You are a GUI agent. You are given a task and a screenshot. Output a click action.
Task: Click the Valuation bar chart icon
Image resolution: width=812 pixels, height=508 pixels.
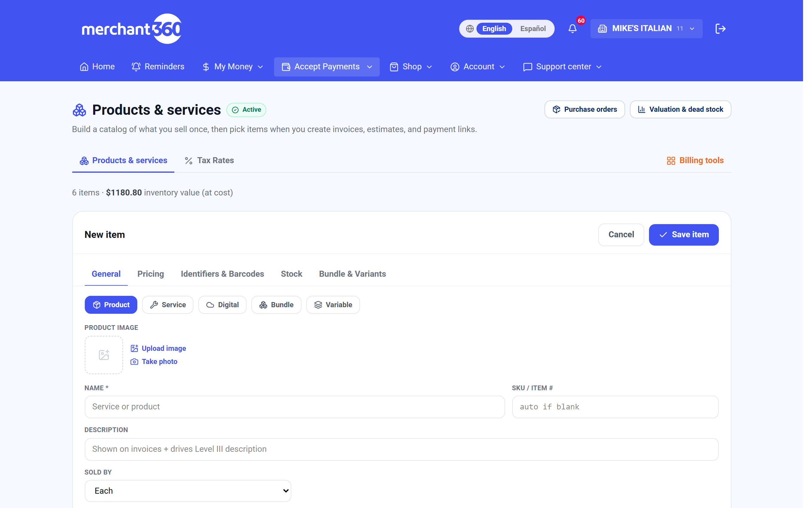tap(642, 110)
